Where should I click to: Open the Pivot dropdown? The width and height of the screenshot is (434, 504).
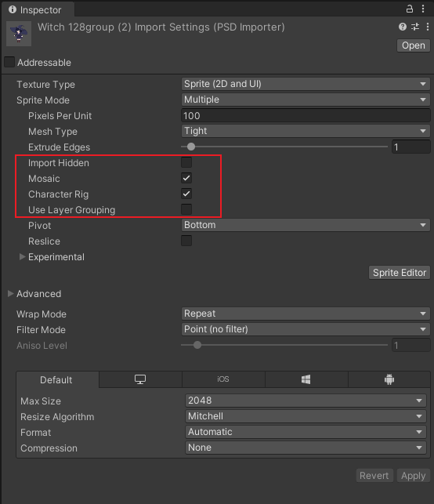(306, 225)
